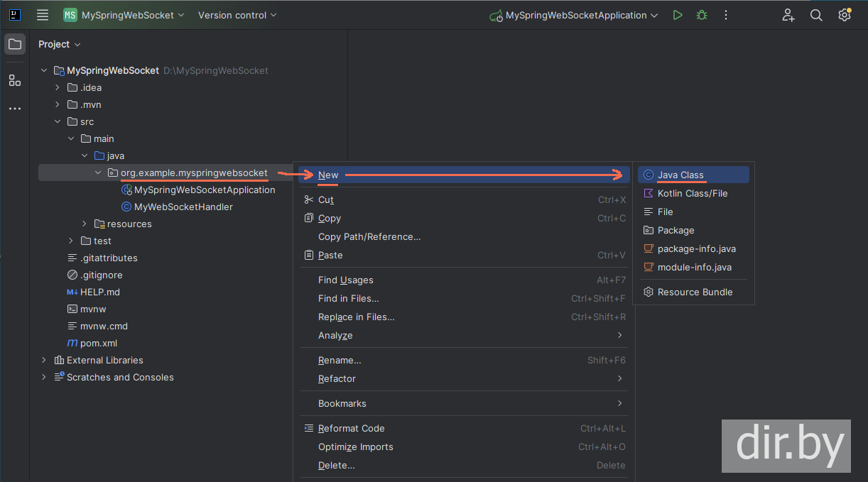868x482 pixels.
Task: Expand Scratches and Consoles node
Action: pyautogui.click(x=44, y=377)
